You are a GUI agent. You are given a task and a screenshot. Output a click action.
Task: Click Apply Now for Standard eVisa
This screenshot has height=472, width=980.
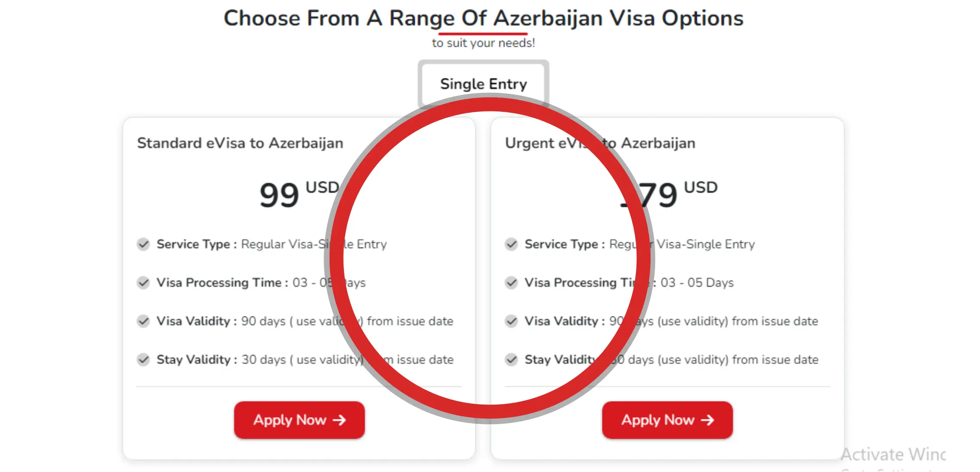pyautogui.click(x=299, y=420)
